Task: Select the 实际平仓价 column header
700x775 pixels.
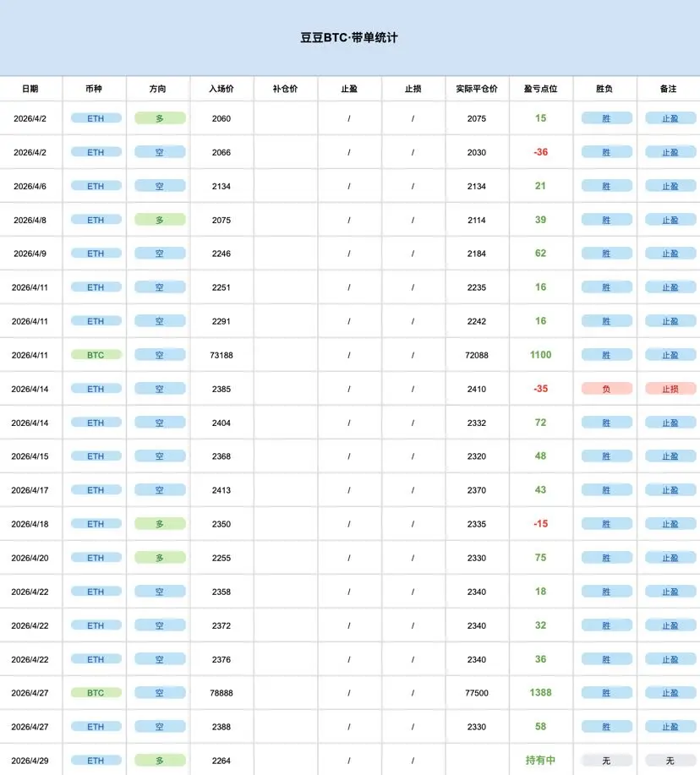Action: (x=477, y=89)
